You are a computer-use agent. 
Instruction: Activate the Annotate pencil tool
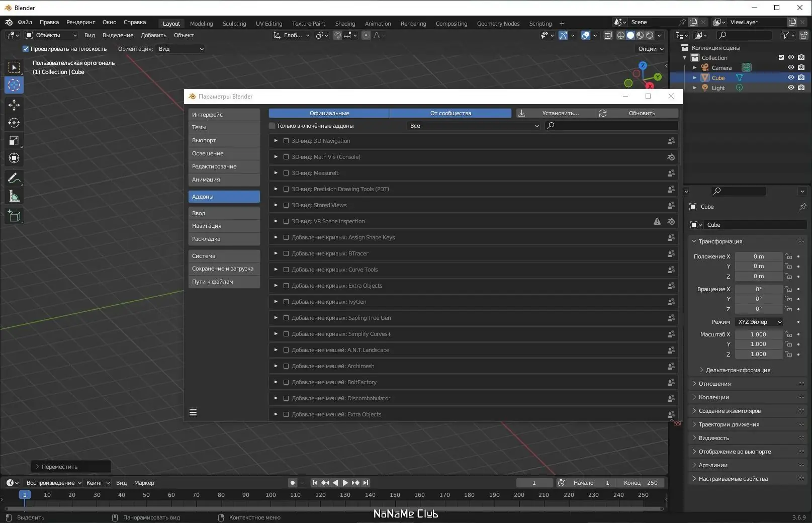pyautogui.click(x=14, y=178)
